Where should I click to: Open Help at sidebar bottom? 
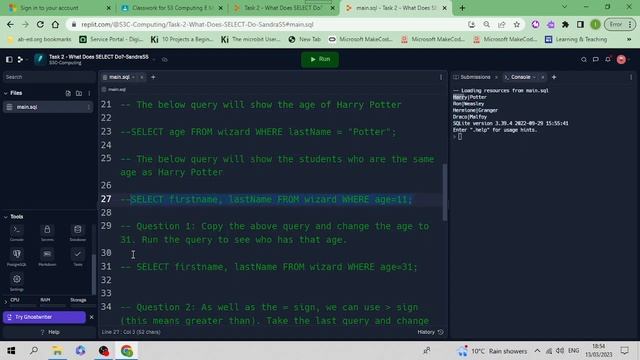point(50,332)
